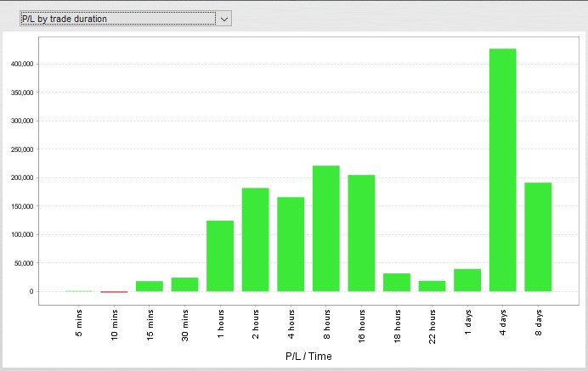The height and width of the screenshot is (371, 588).
Task: Click the 18 hours green bar
Action: tap(397, 283)
